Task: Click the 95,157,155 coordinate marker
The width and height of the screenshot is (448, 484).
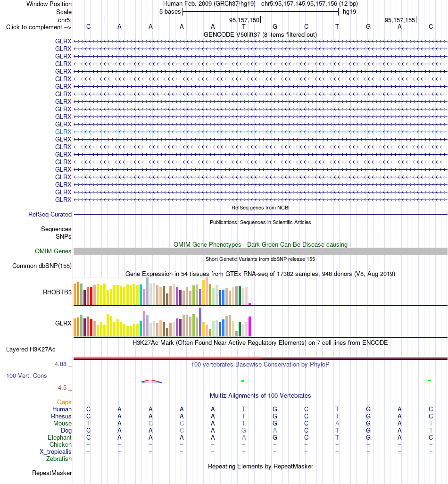Action: tap(400, 20)
